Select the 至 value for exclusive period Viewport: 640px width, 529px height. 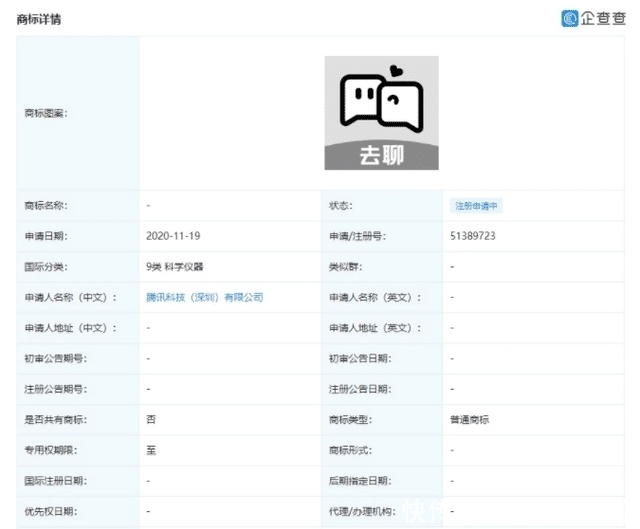151,450
